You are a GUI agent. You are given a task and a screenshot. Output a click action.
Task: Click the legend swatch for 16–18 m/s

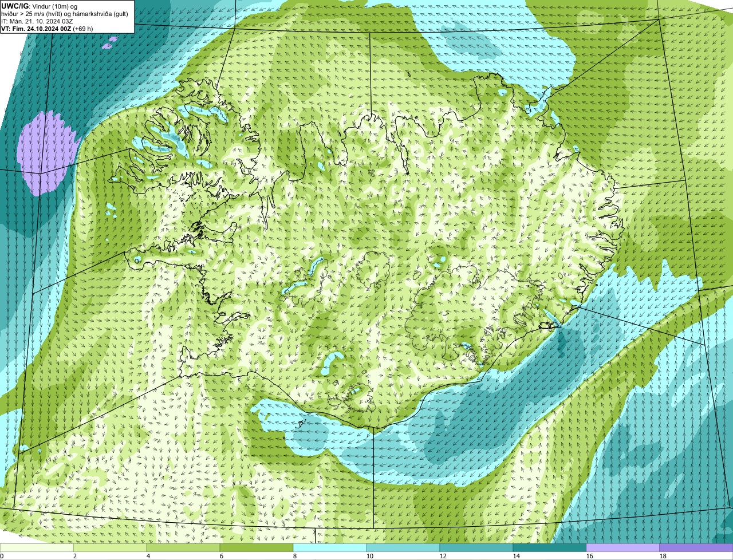tap(623, 547)
